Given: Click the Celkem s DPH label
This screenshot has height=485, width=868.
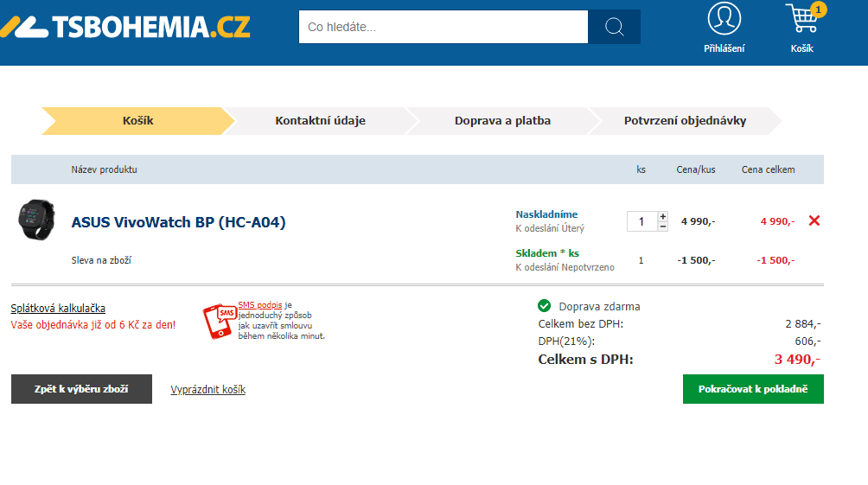Looking at the screenshot, I should (585, 360).
